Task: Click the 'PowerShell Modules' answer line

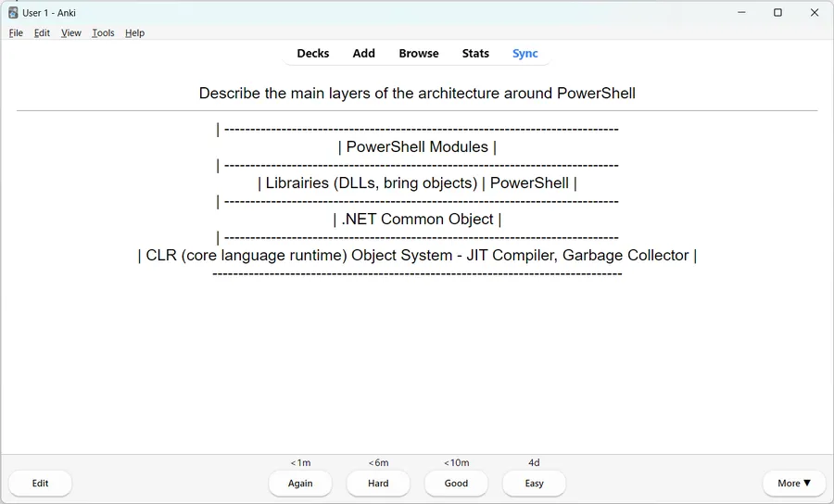Action: 417,146
